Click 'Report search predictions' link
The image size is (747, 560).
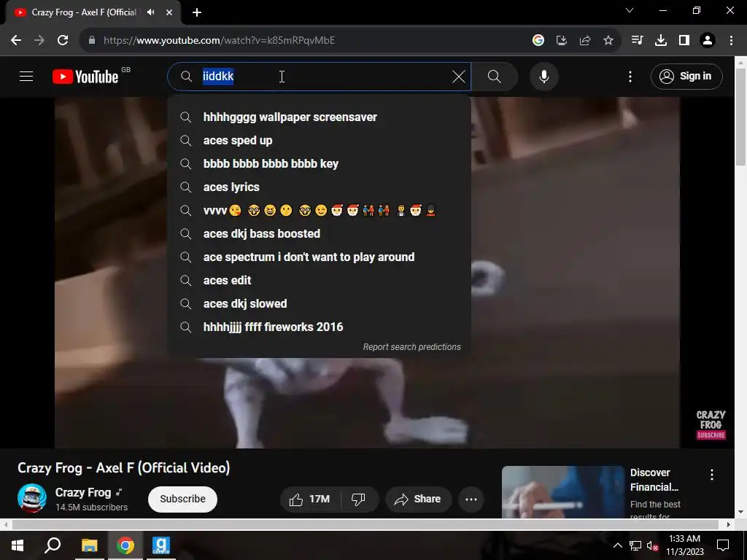(x=411, y=347)
